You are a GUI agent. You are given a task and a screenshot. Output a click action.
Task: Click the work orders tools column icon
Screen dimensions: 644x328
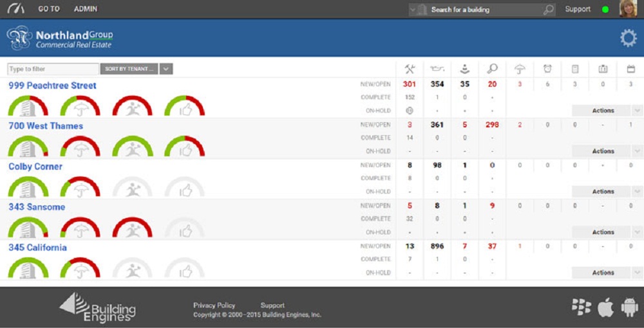[410, 69]
